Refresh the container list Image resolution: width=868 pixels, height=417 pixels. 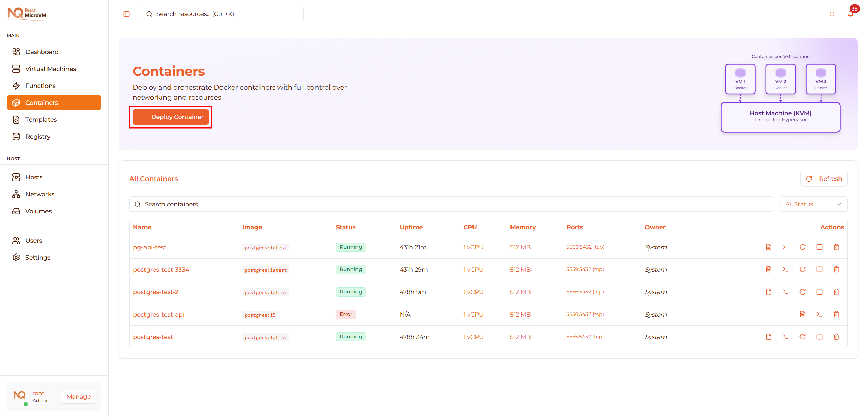point(824,178)
